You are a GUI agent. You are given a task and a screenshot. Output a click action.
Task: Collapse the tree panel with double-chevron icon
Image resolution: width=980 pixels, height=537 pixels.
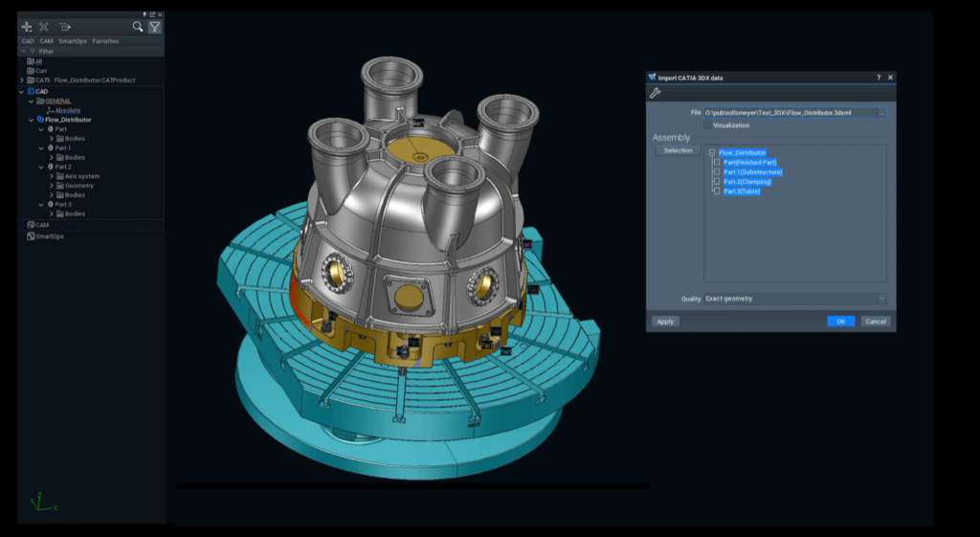tap(160, 14)
